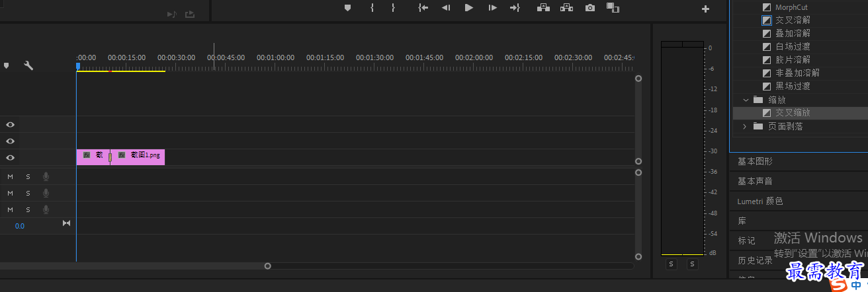Toggle visibility of the topmost video track

click(10, 124)
